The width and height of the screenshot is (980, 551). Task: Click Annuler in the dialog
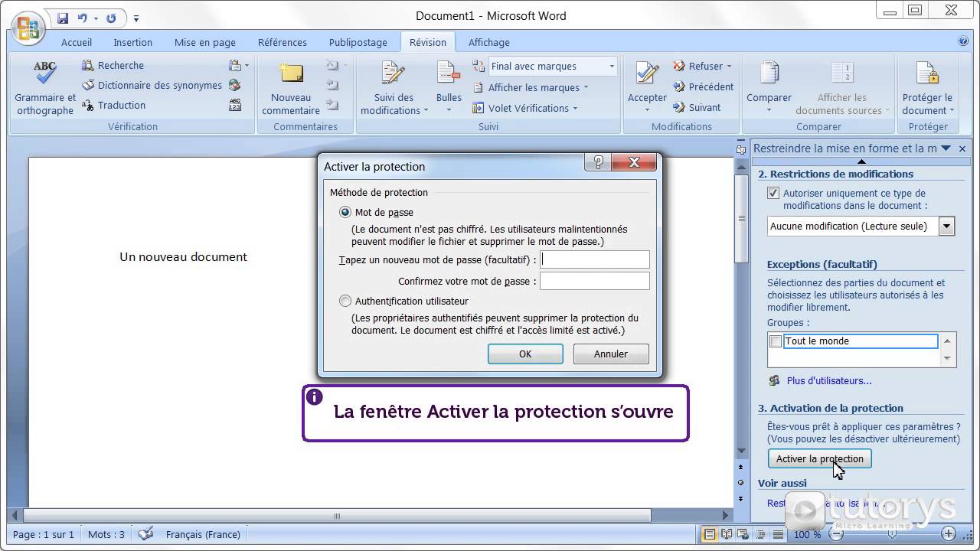(611, 354)
